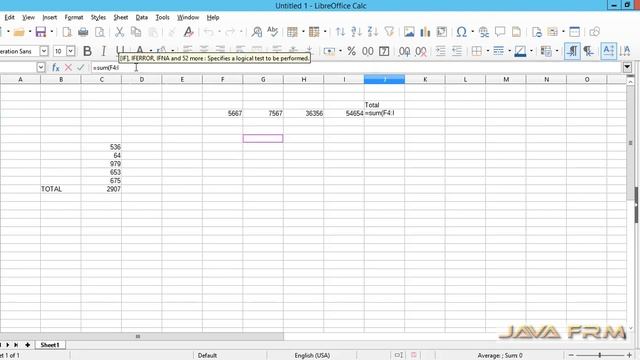This screenshot has width=640, height=360.
Task: Open the Data menu
Action: click(x=142, y=17)
